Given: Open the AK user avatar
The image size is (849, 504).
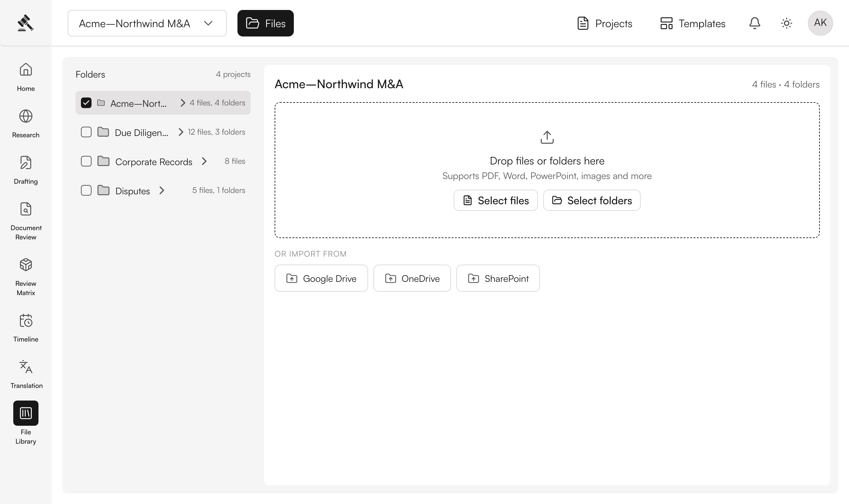Looking at the screenshot, I should click(x=820, y=23).
